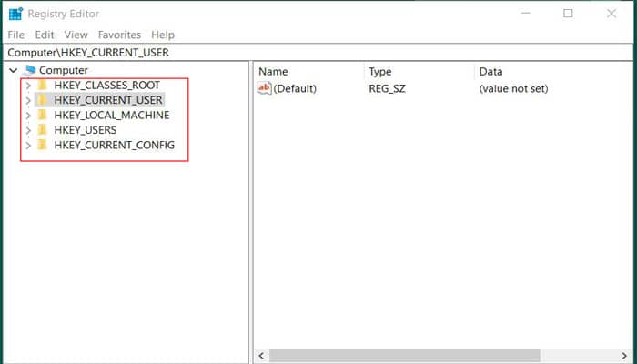Click the horizontal scrollbar left arrow
637x364 pixels.
[x=261, y=356]
